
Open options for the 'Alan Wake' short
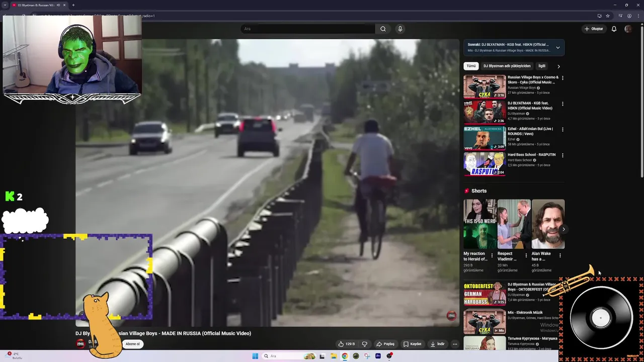pos(560,255)
